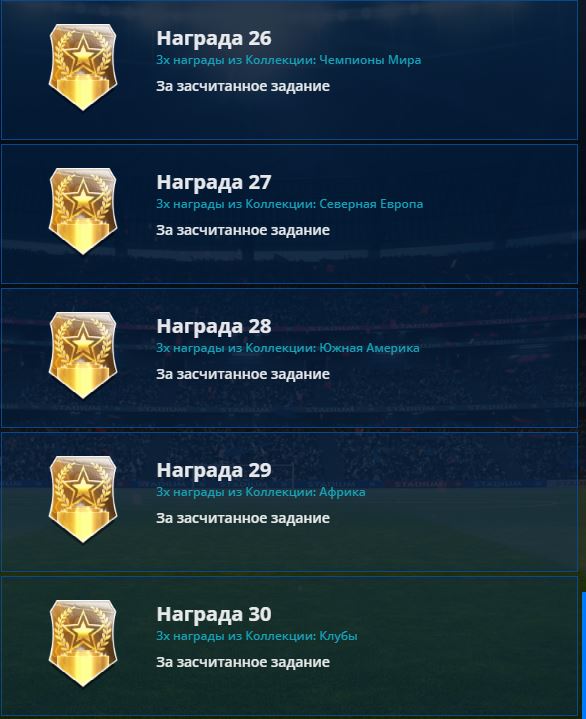
Task: Click 'За засчитанное задание' under Награда 28
Action: 243,374
